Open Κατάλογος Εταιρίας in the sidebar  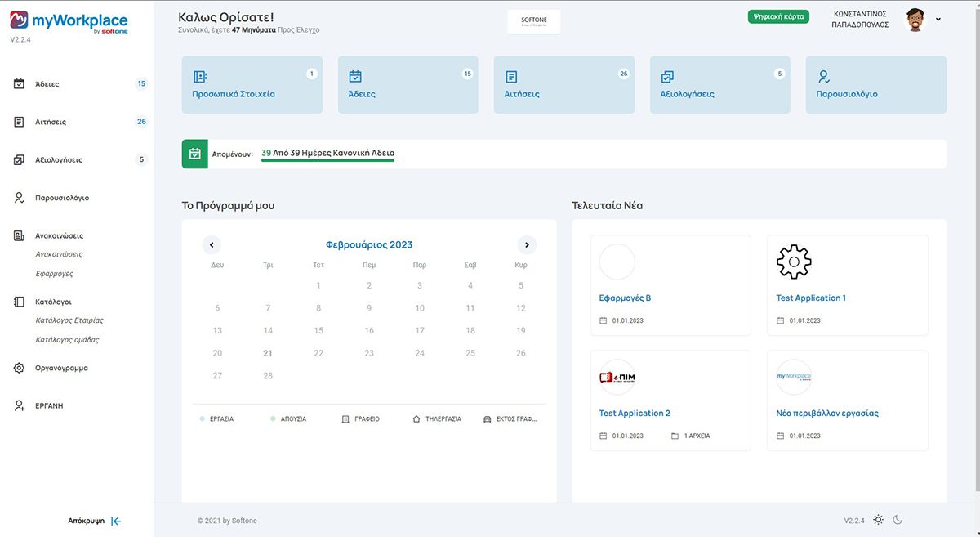69,320
